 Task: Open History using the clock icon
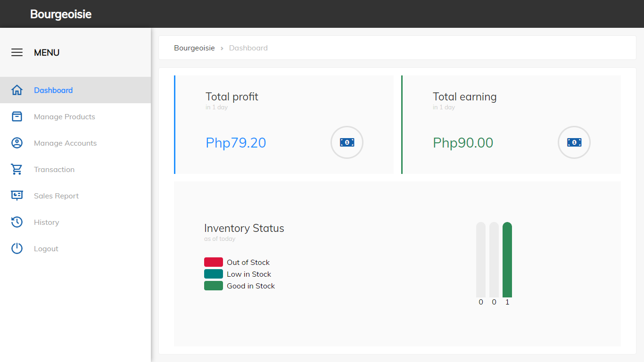pos(17,222)
